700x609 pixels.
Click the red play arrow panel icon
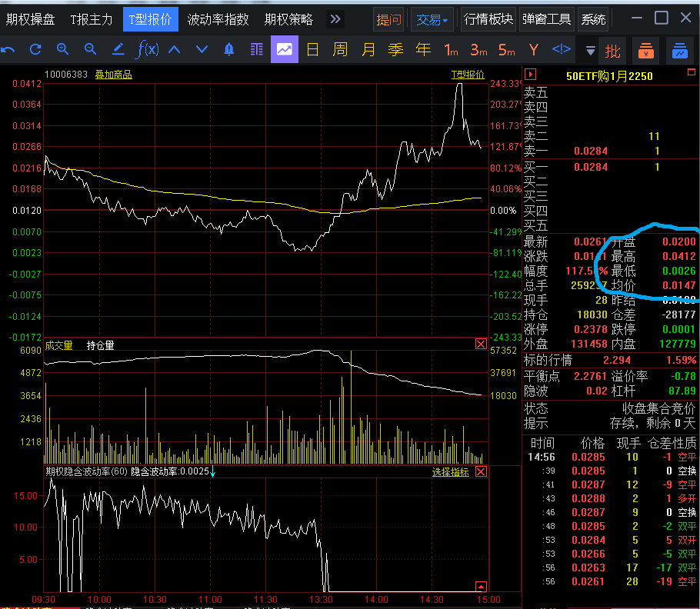pyautogui.click(x=530, y=74)
